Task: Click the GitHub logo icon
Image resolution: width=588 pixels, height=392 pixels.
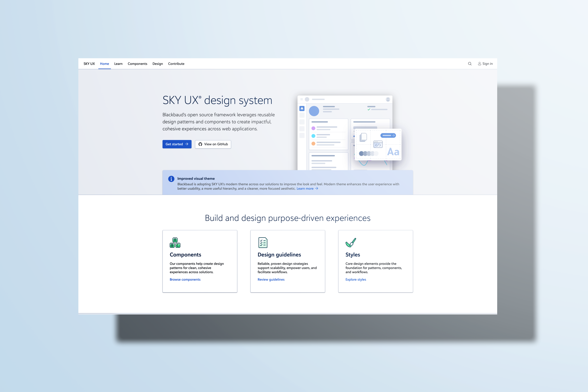Action: [x=200, y=144]
